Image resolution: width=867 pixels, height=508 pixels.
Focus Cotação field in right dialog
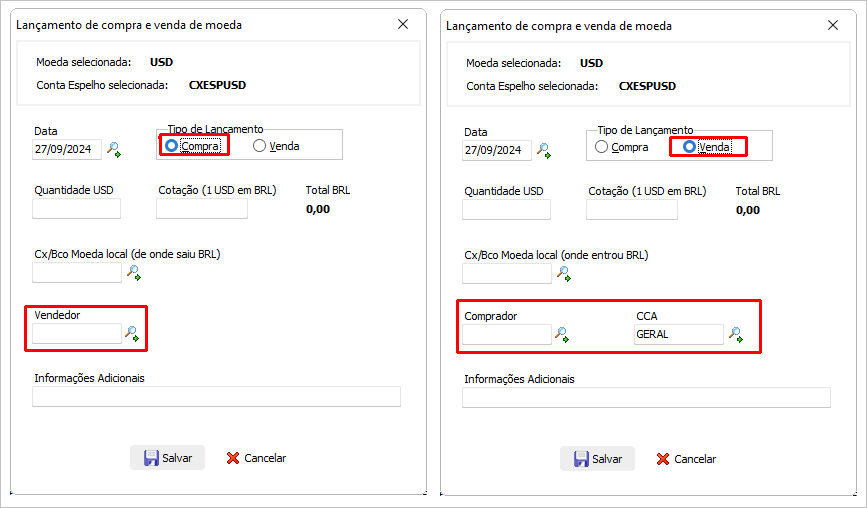tap(632, 210)
